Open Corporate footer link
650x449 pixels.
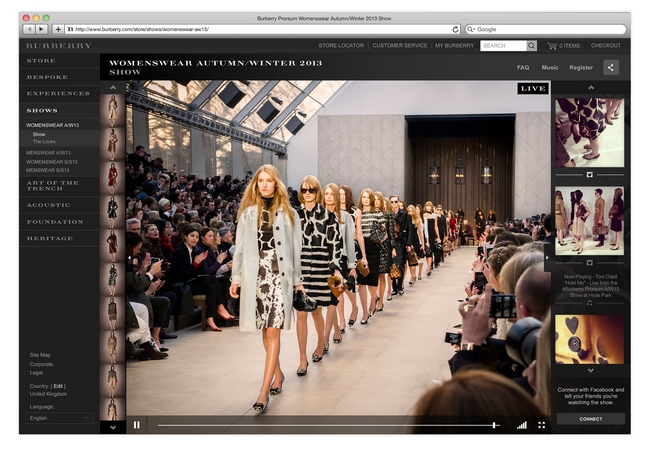pyautogui.click(x=41, y=364)
